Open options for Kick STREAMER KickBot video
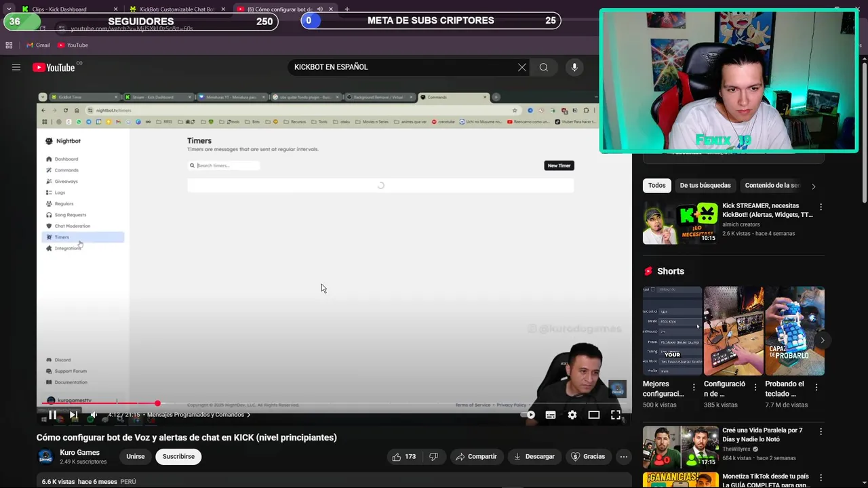 tap(821, 207)
